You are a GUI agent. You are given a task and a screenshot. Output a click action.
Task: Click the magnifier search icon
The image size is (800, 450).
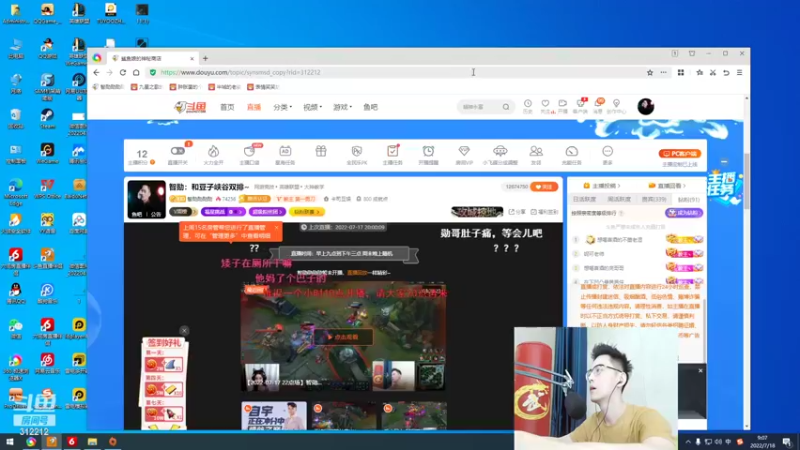(x=506, y=107)
